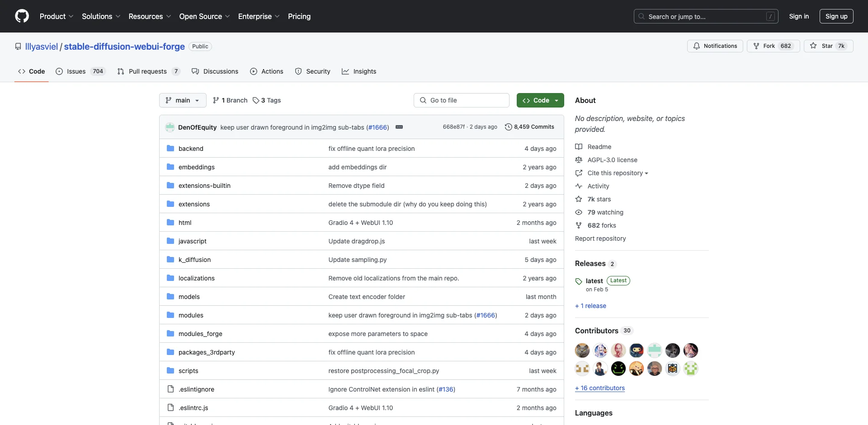This screenshot has width=868, height=425.
Task: Click the Readme book icon
Action: (x=579, y=147)
